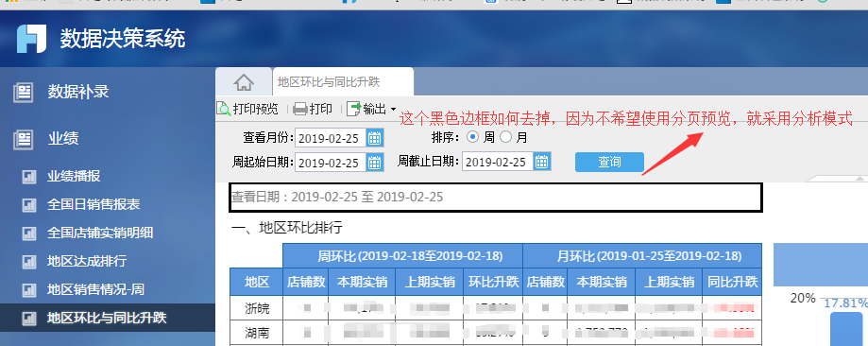Click the 业绩 sidebar folder icon

pos(24,140)
